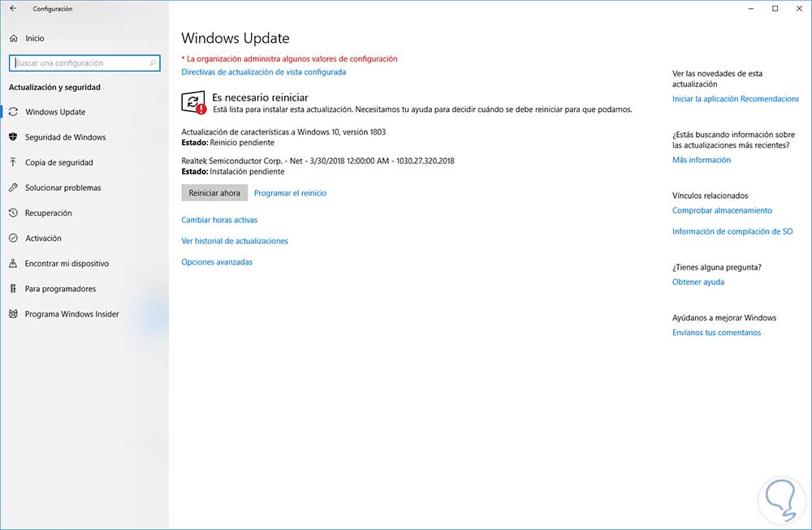
Task: Open Ver historial de actualizaciones
Action: pos(235,241)
